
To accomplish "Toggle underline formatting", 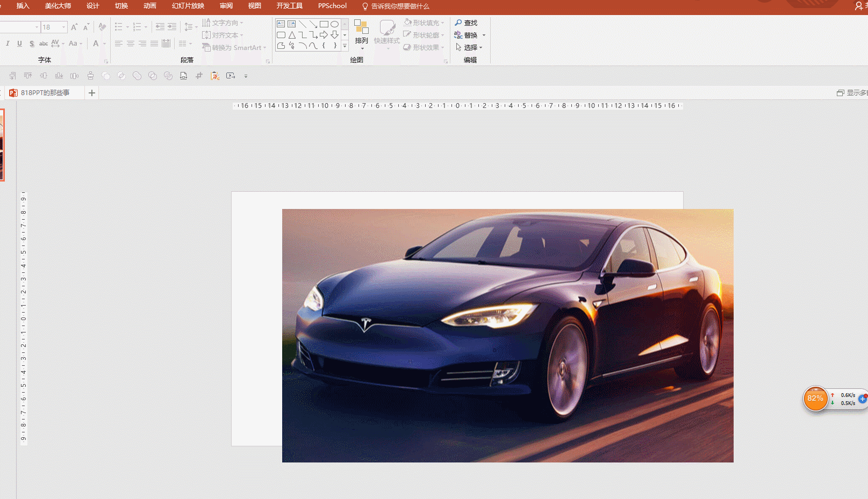I will click(x=19, y=44).
